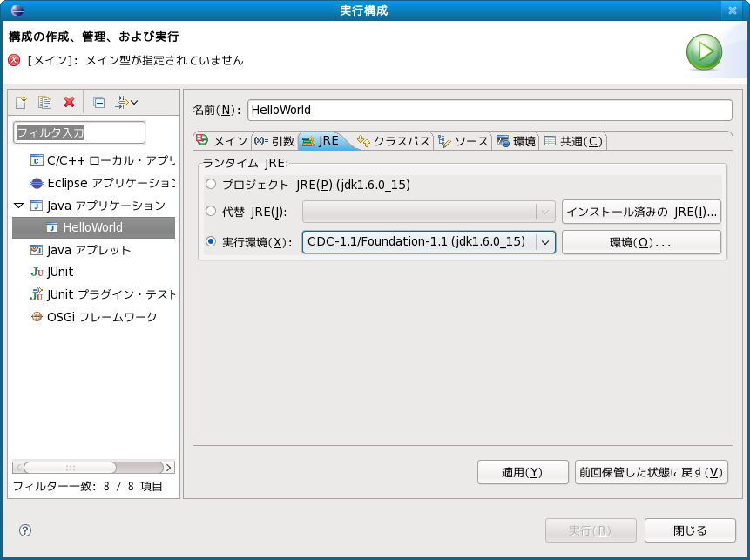This screenshot has height=560, width=750.
Task: Open the disabled 代替 JRE combo box
Action: (428, 212)
